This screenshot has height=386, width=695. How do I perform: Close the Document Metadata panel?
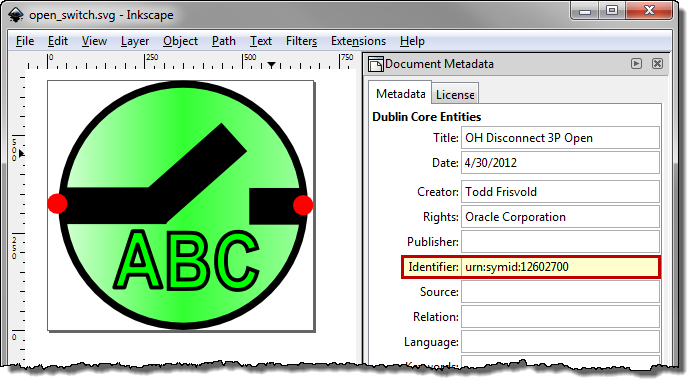pyautogui.click(x=657, y=64)
